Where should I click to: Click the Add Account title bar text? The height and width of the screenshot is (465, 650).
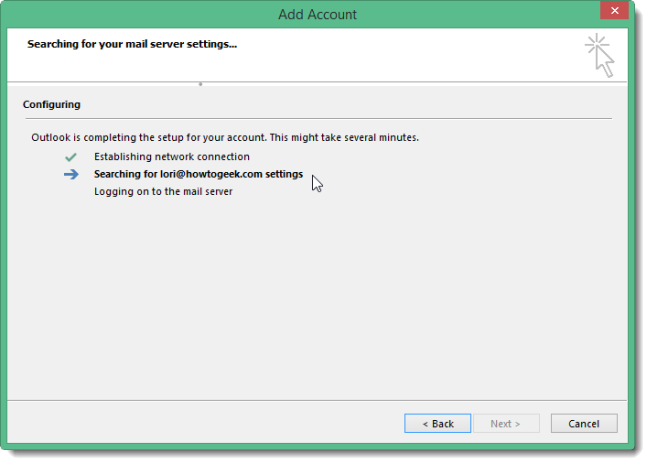[x=318, y=14]
